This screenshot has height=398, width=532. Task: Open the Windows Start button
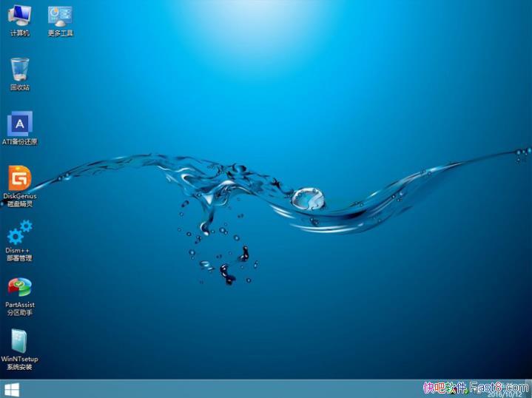(x=12, y=389)
